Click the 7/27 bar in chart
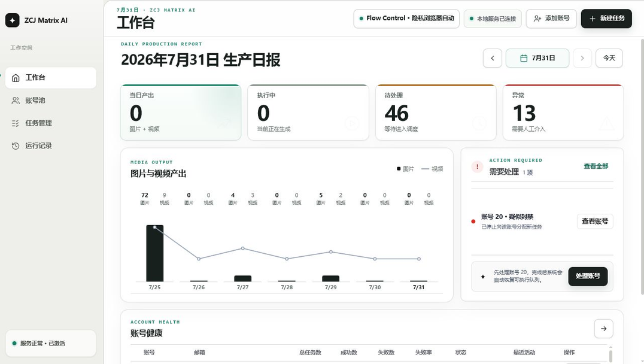This screenshot has height=364, width=644. [x=243, y=278]
